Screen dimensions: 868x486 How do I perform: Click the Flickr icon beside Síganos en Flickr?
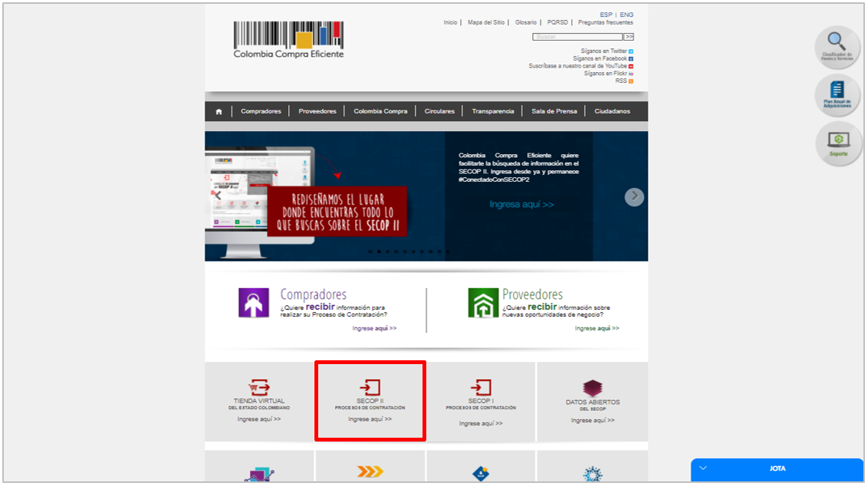630,74
